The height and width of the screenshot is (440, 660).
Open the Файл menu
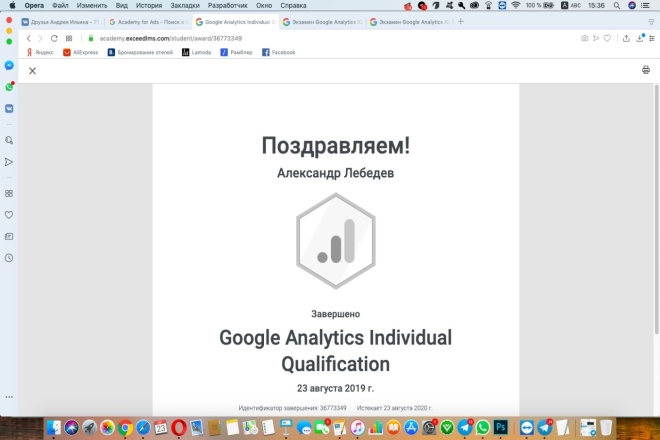pyautogui.click(x=61, y=5)
